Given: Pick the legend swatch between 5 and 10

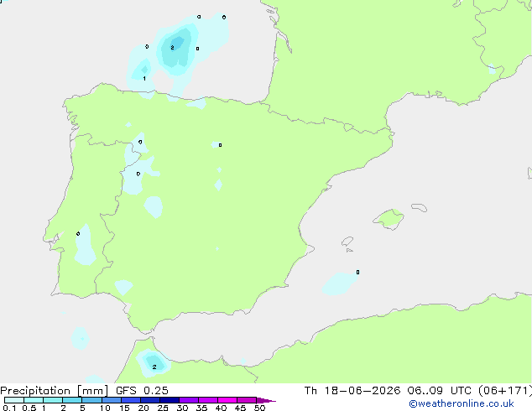Looking at the screenshot, I should [92, 400].
